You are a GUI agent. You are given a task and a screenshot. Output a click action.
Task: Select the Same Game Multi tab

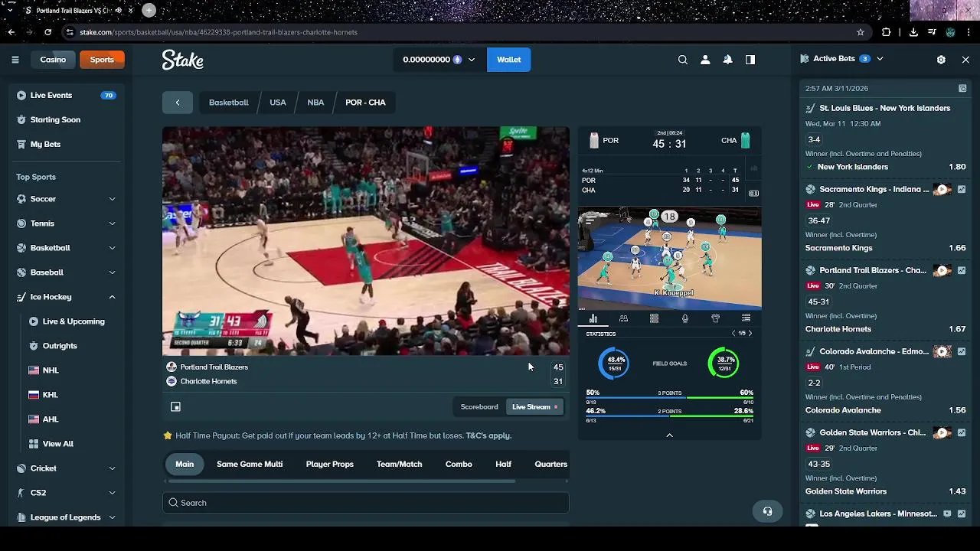pos(250,465)
